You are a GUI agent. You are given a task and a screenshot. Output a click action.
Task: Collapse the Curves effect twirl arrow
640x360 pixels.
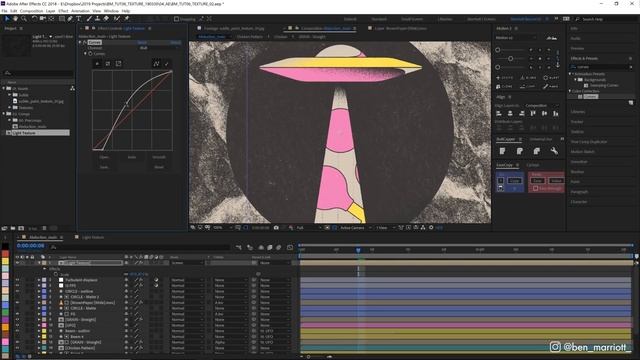(x=80, y=42)
